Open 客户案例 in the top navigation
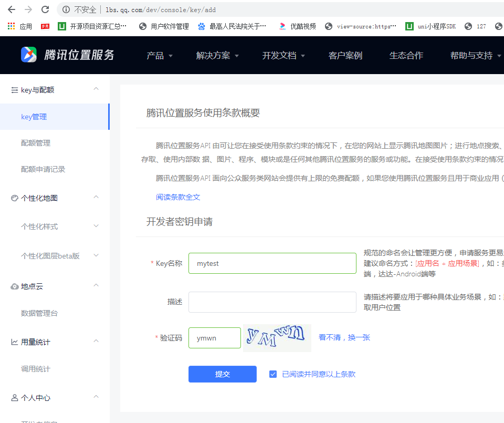Viewport: 504px width, 423px height. pyautogui.click(x=345, y=56)
